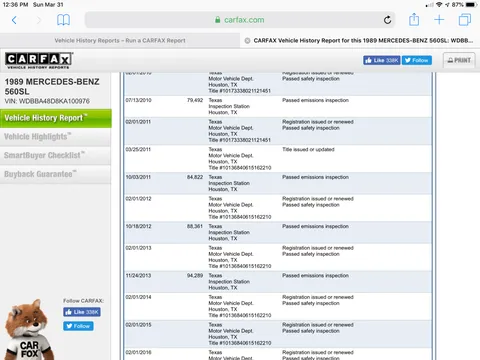This screenshot has height=360, width=480.
Task: Click the battery 87% status indicator
Action: pos(465,5)
